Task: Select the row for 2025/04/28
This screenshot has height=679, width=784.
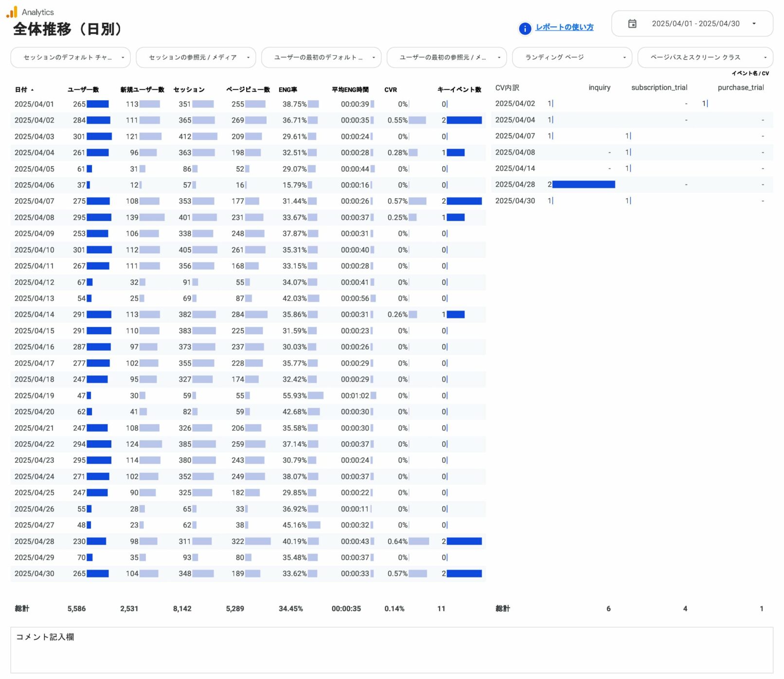Action: coord(195,541)
